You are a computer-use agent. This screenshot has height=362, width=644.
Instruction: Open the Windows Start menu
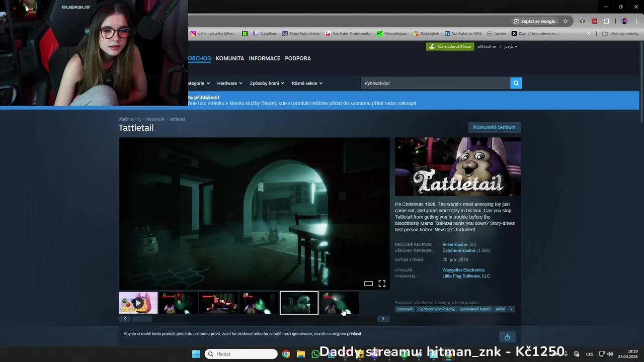pyautogui.click(x=196, y=354)
